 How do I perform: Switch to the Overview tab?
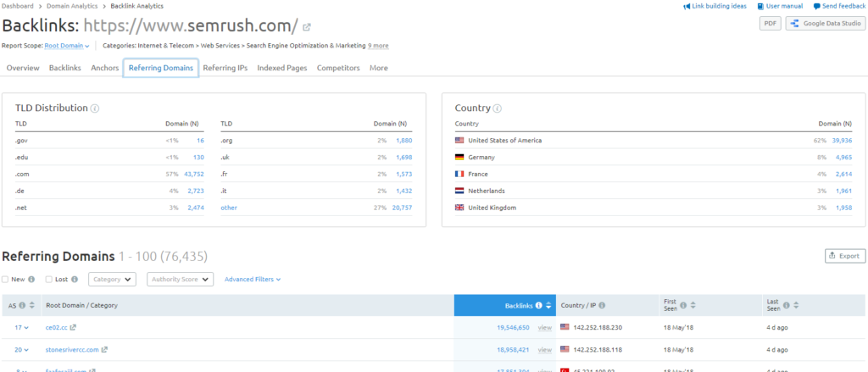pos(23,68)
